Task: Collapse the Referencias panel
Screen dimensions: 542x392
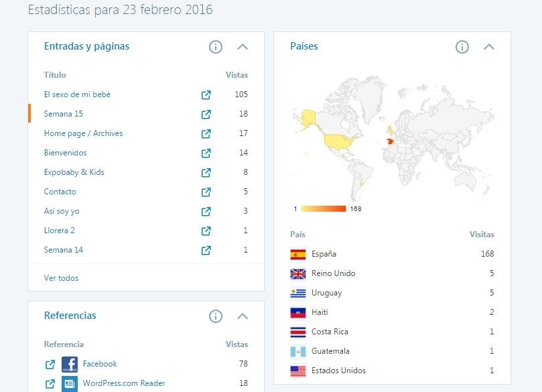Action: click(243, 316)
